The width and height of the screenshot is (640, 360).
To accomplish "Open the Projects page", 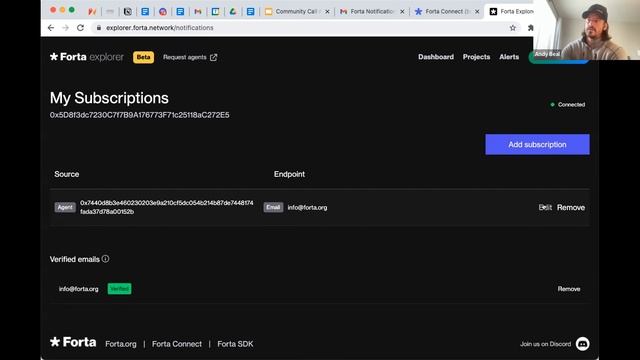I will coord(476,57).
